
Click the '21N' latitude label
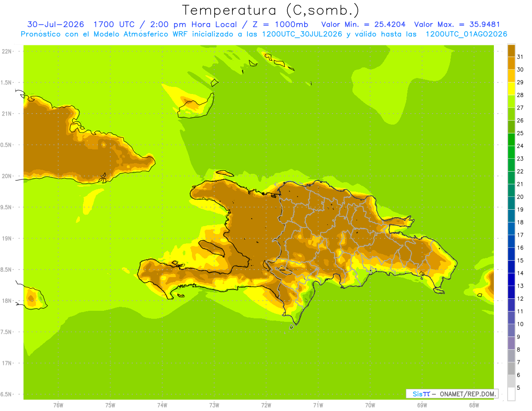coord(7,114)
